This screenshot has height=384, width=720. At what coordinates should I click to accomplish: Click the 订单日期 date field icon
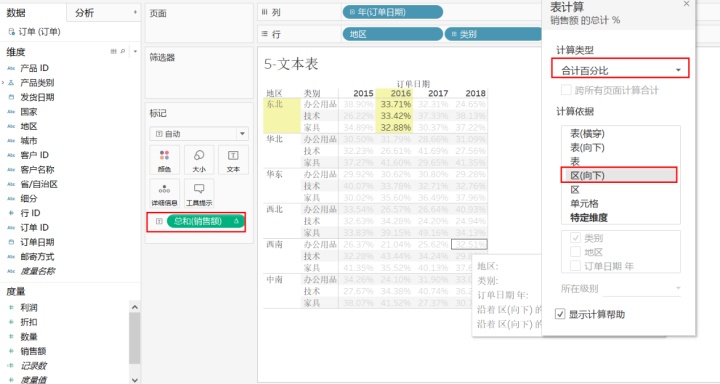[x=11, y=242]
